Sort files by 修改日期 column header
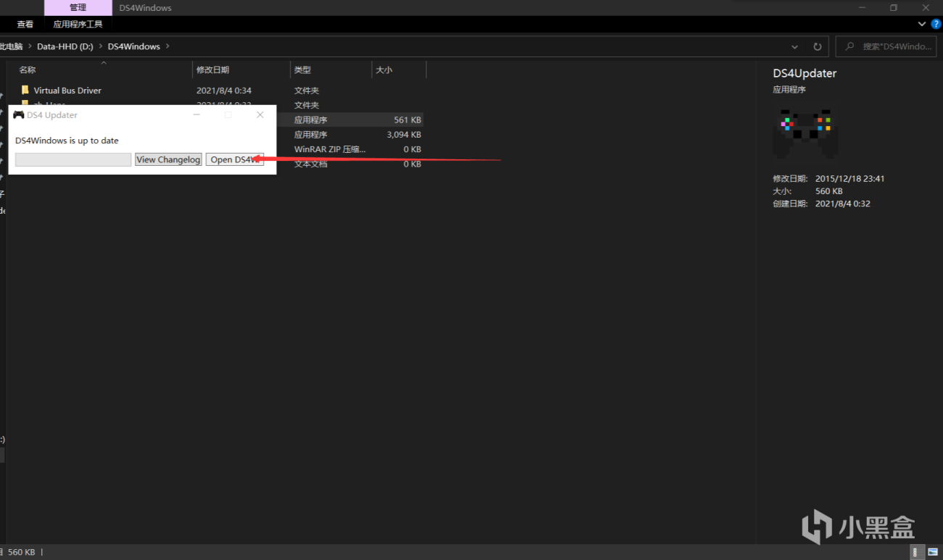 point(213,70)
